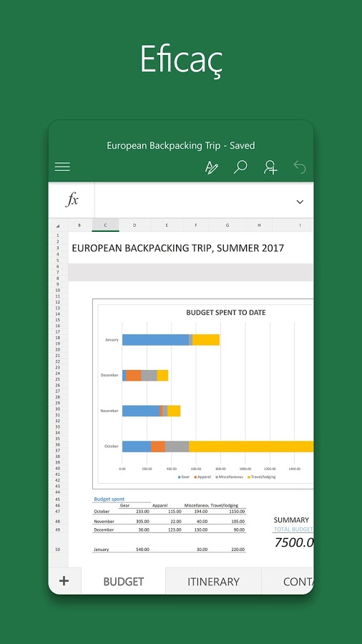Click the 'October' row label in table

click(x=102, y=512)
